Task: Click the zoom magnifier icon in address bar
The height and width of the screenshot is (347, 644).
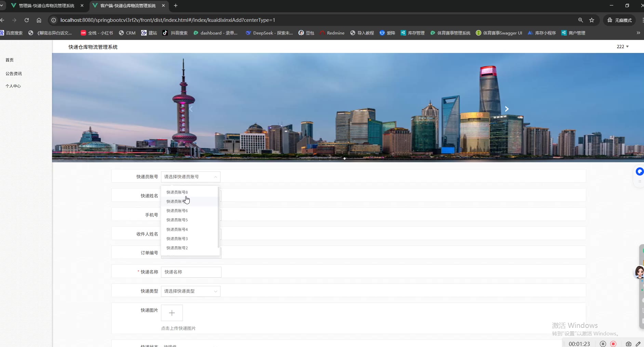Action: pyautogui.click(x=580, y=20)
